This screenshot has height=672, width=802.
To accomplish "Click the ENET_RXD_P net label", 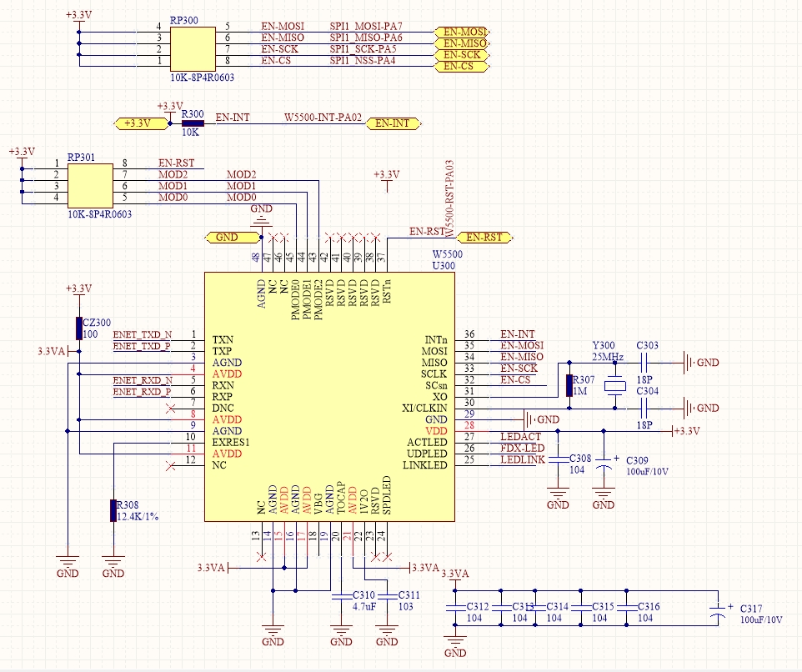I will coord(142,392).
